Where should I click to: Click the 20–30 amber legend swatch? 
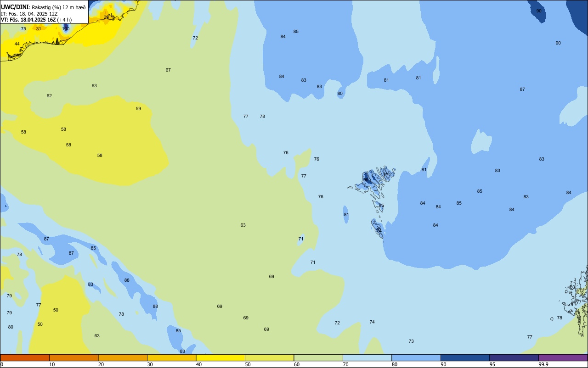[123, 357]
